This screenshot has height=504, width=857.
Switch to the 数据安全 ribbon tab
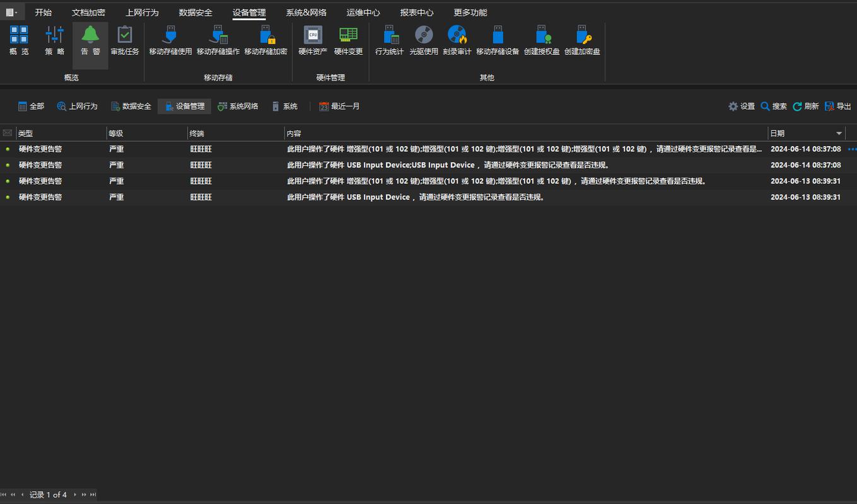pyautogui.click(x=195, y=13)
